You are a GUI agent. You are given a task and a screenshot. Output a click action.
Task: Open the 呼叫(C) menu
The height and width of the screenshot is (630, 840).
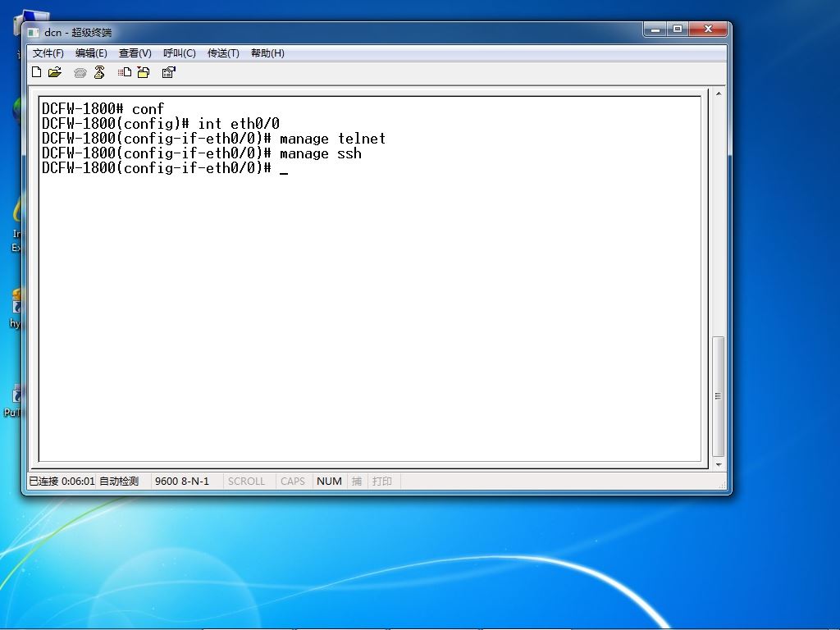pos(180,53)
